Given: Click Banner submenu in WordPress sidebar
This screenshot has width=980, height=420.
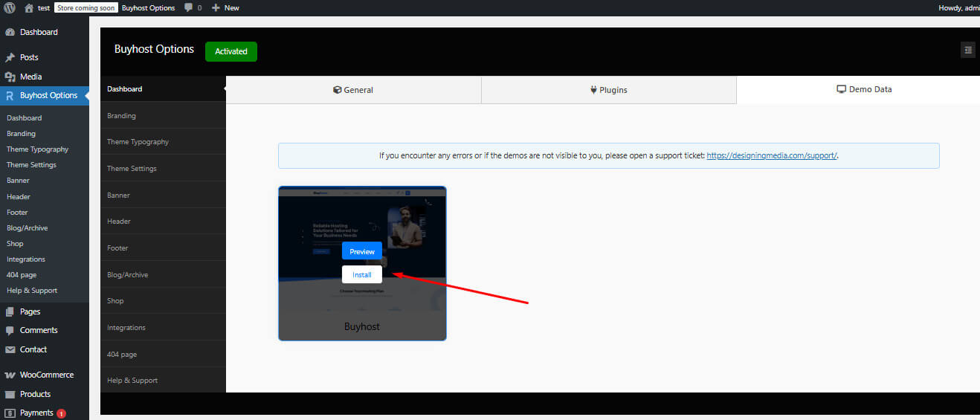Looking at the screenshot, I should (x=18, y=181).
